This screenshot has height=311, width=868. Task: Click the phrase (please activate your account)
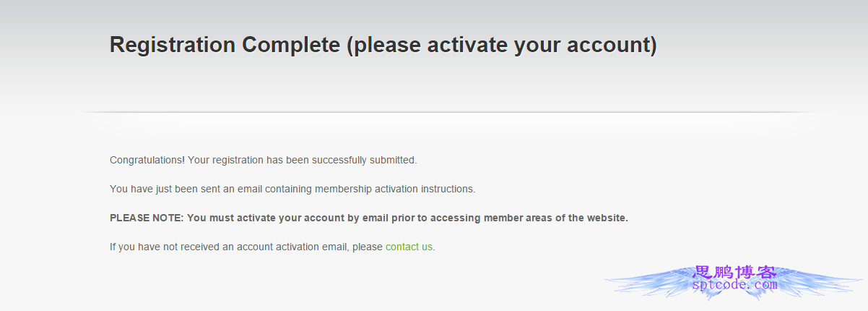pyautogui.click(x=502, y=45)
